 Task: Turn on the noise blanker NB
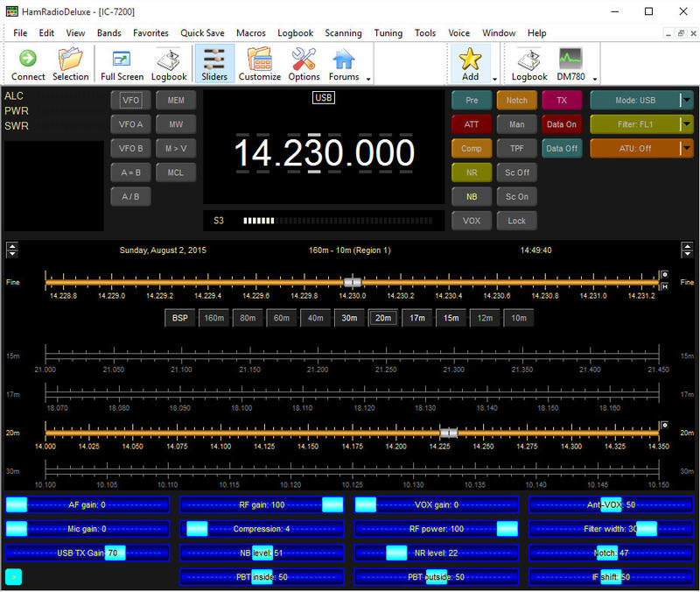coord(471,196)
